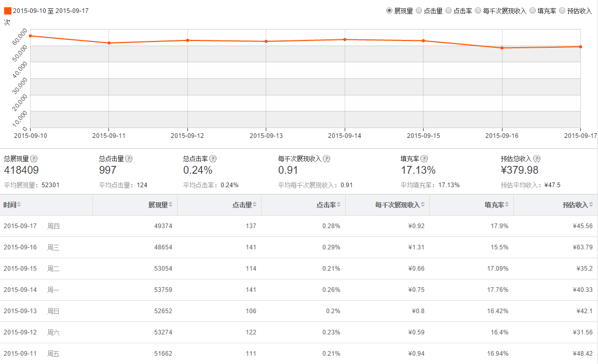Select the 填充率 chart radio option
The image size is (598, 364).
[533, 10]
